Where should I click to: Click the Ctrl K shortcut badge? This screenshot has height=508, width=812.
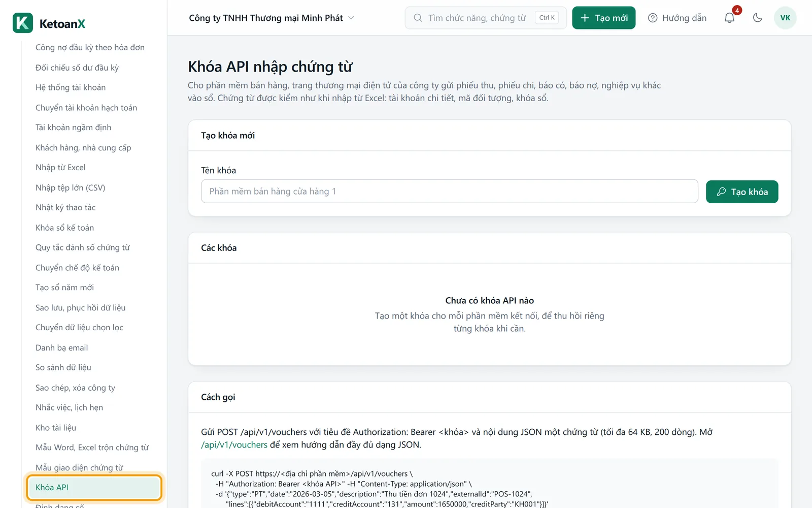[x=547, y=18]
